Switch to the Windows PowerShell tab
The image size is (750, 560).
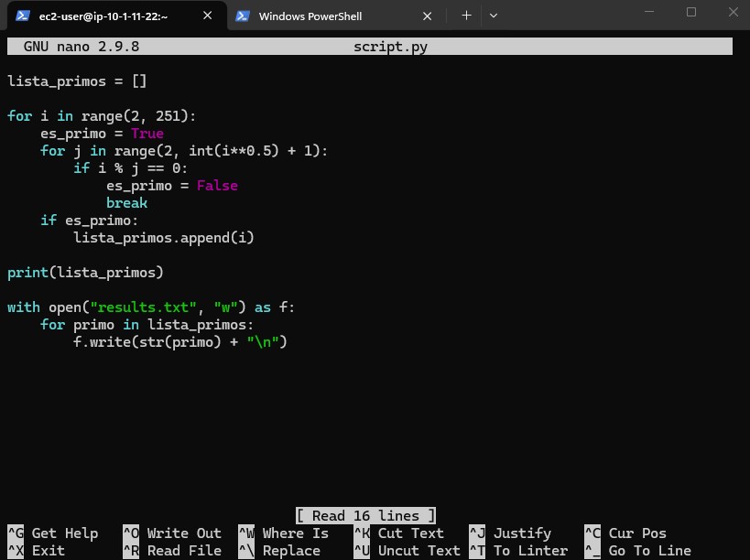click(x=311, y=16)
